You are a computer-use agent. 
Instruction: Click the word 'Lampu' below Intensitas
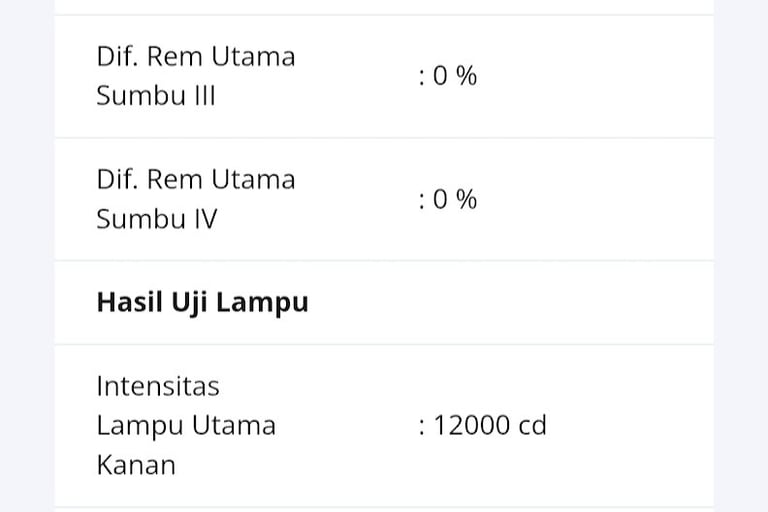(x=140, y=426)
